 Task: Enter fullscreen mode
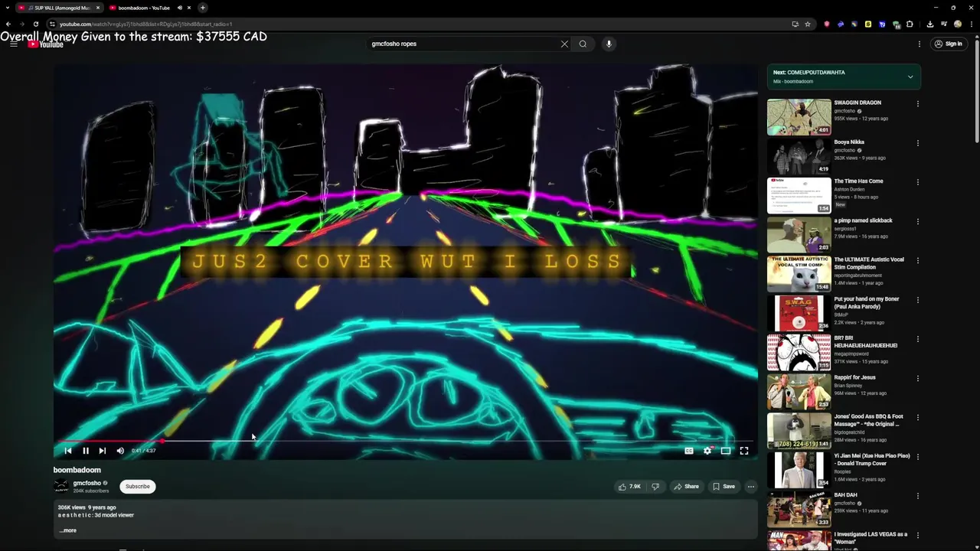click(744, 451)
